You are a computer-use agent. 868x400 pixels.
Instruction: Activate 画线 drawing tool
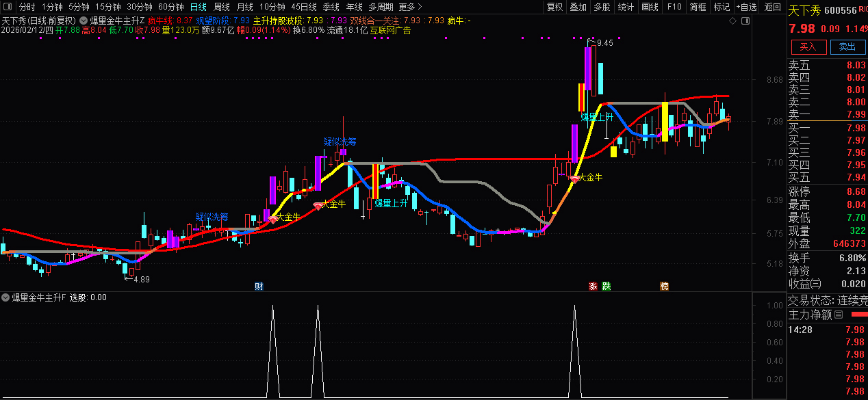650,7
